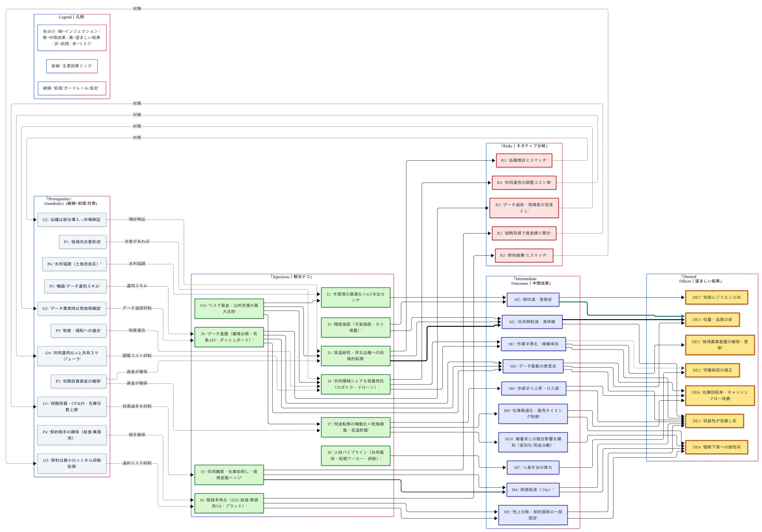Image resolution: width=762 pixels, height=532 pixels.
Task: Select I10 リスク資金・公的支援の最大活用 node
Action: [x=229, y=309]
